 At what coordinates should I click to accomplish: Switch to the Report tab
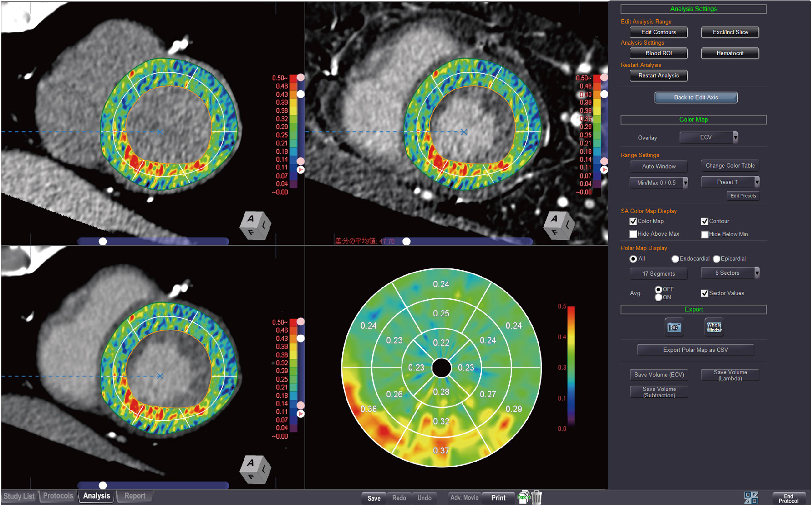point(134,496)
